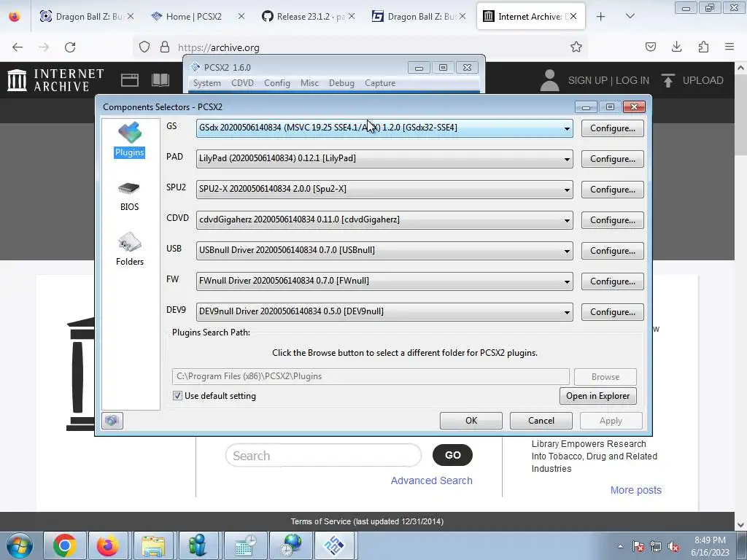Click the site padlock icon
The image size is (747, 560).
point(165,47)
